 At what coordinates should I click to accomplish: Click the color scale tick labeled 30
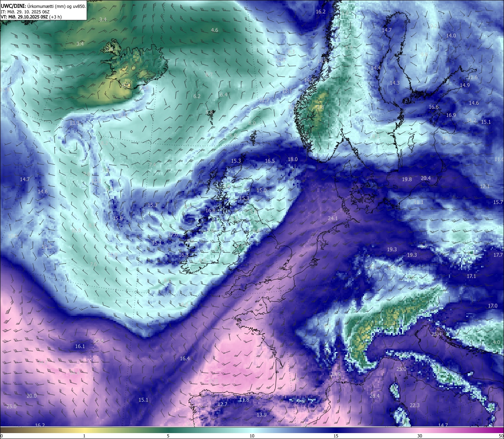pyautogui.click(x=420, y=436)
